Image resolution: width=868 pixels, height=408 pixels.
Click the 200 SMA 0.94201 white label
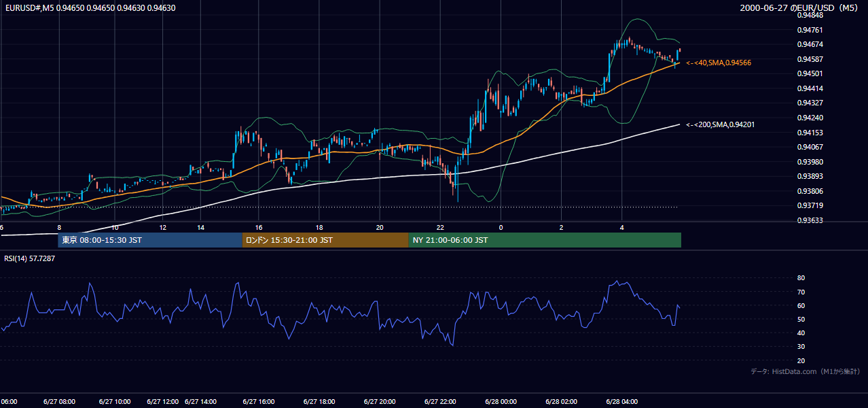pos(720,124)
